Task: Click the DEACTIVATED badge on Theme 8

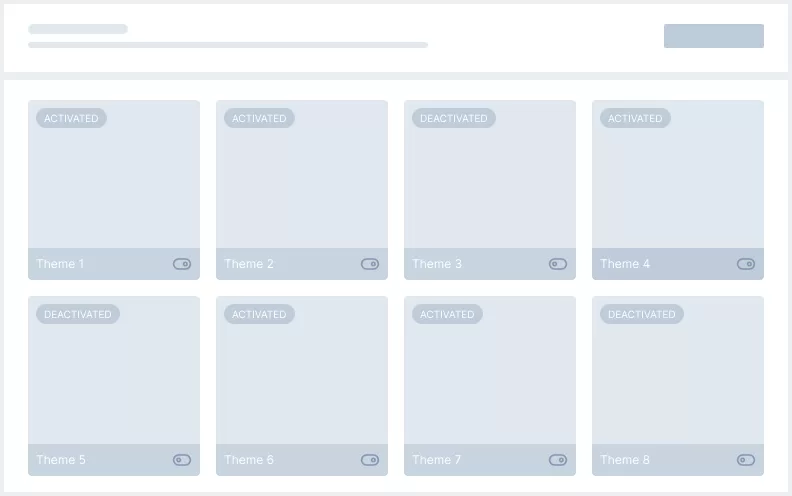Action: pos(641,314)
